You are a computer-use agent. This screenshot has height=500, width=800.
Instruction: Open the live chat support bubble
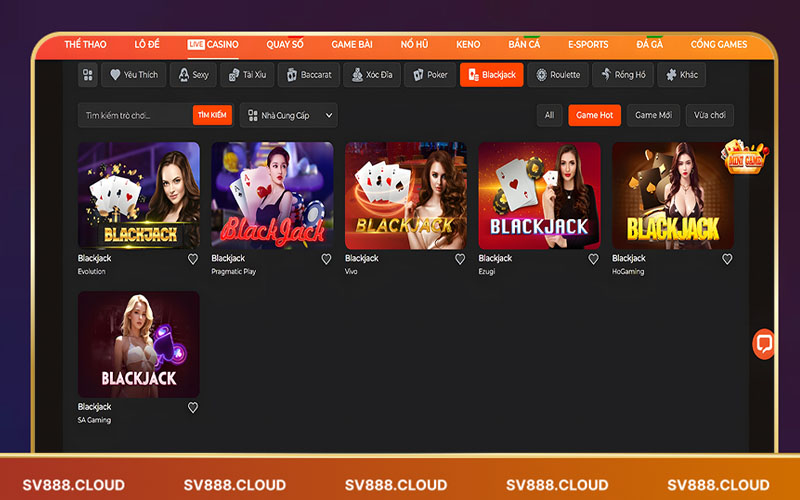tap(764, 344)
